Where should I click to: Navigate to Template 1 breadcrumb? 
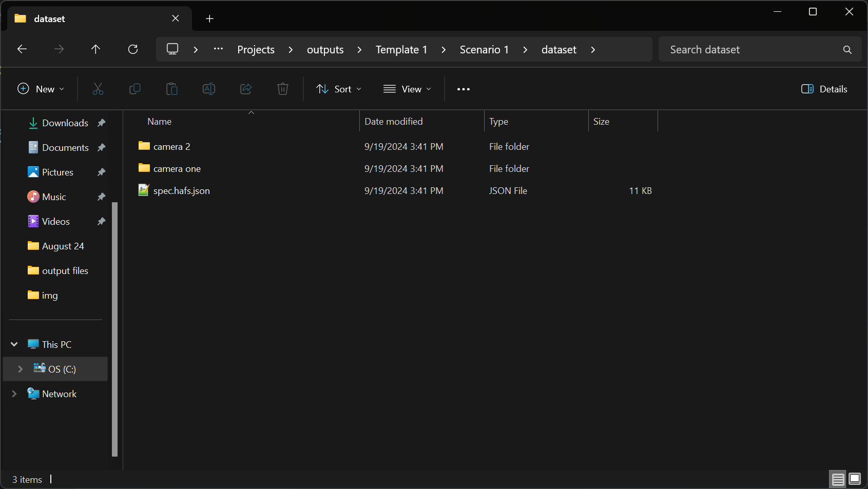(401, 49)
